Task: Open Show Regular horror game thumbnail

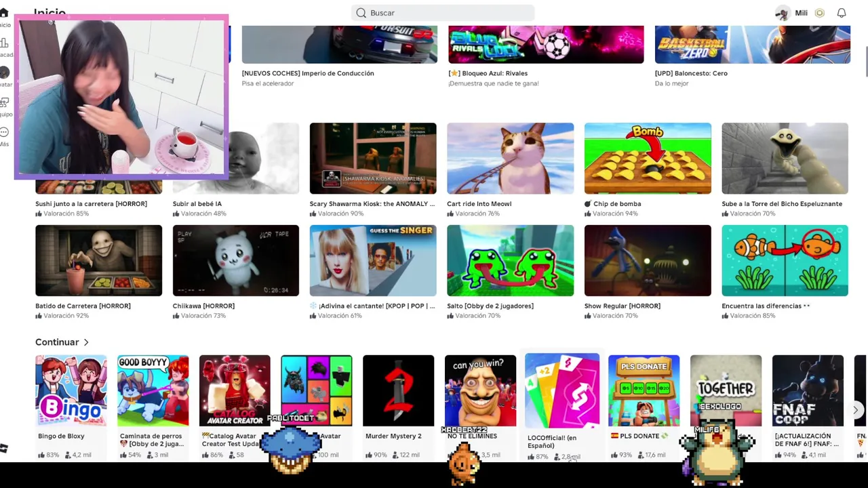Action: pos(648,261)
